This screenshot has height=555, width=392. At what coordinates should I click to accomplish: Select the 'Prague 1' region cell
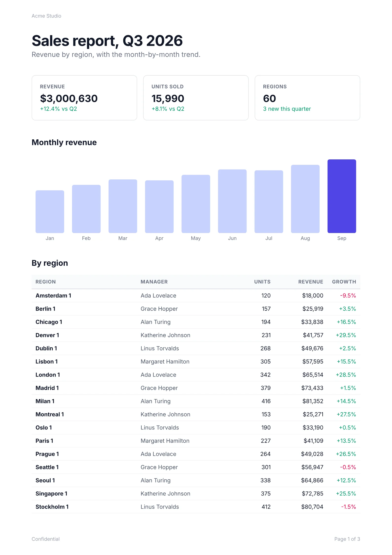pos(47,454)
